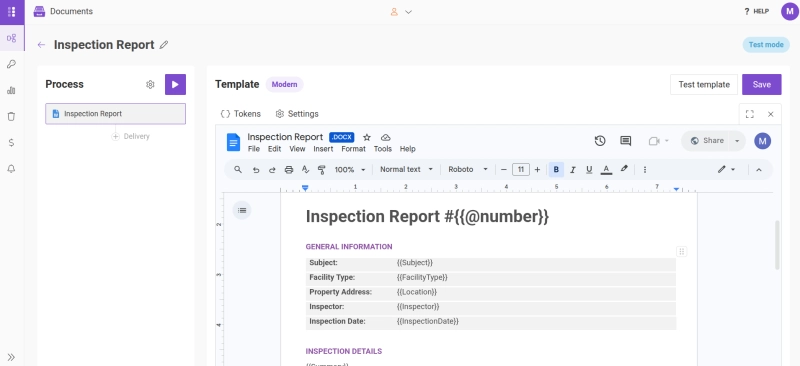Image resolution: width=800 pixels, height=366 pixels.
Task: Click the Share button
Action: [706, 141]
